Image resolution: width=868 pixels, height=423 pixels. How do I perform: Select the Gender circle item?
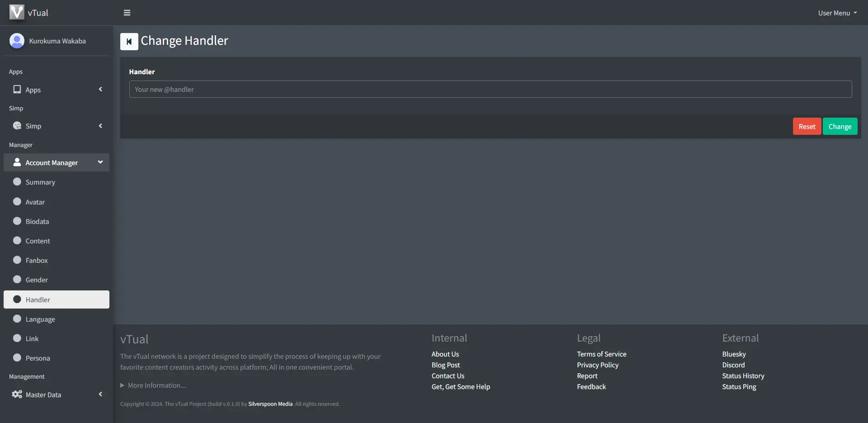tap(17, 280)
